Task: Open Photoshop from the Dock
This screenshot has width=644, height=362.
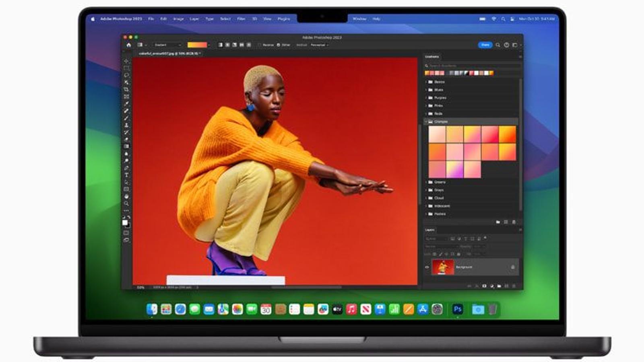Action: (x=457, y=309)
